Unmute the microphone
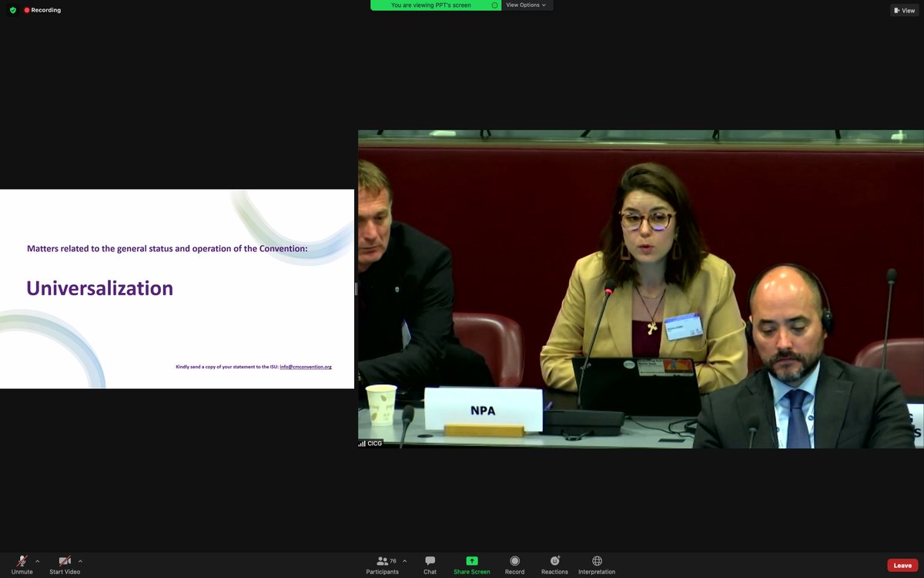Viewport: 924px width, 578px height. pos(22,564)
